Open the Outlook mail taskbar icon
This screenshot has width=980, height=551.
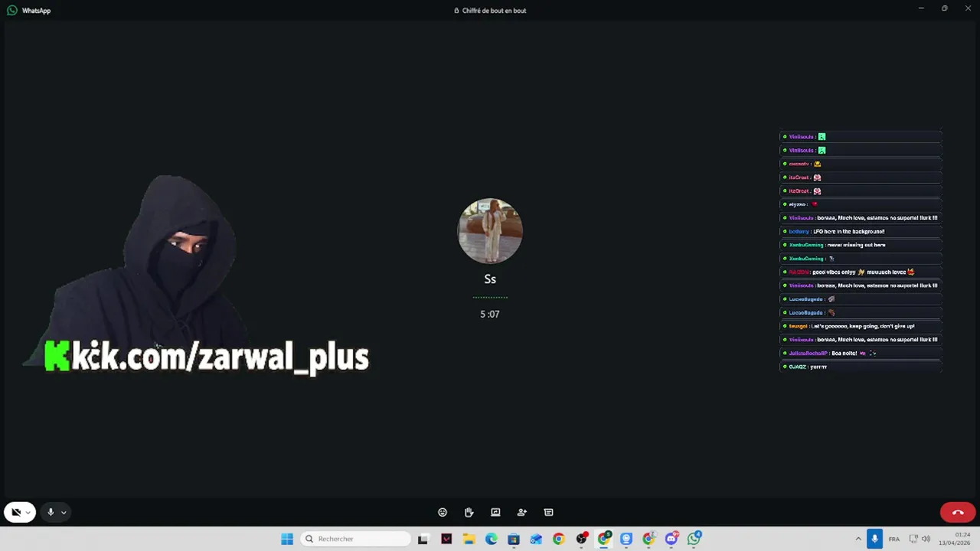point(536,539)
